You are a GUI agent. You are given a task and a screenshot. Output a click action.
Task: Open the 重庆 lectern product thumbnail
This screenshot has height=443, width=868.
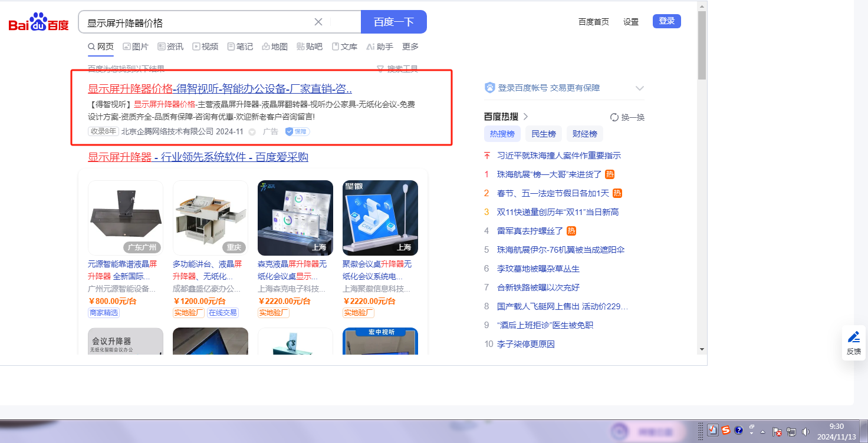click(211, 218)
